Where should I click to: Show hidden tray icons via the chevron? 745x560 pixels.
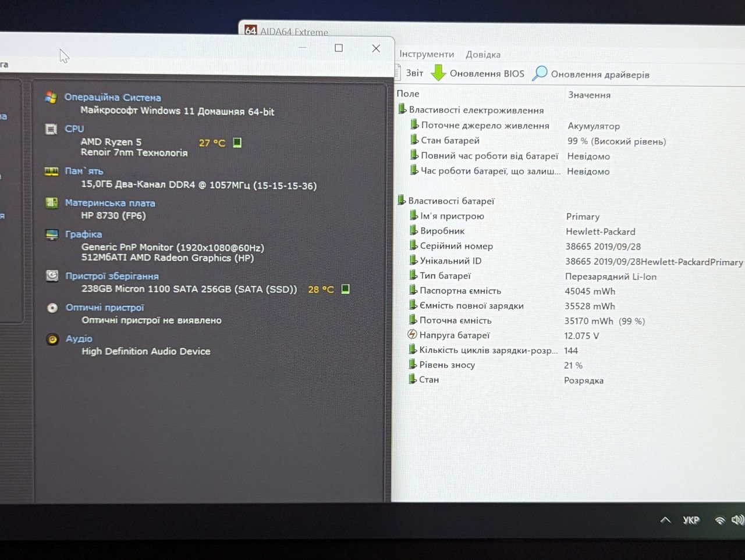666,520
